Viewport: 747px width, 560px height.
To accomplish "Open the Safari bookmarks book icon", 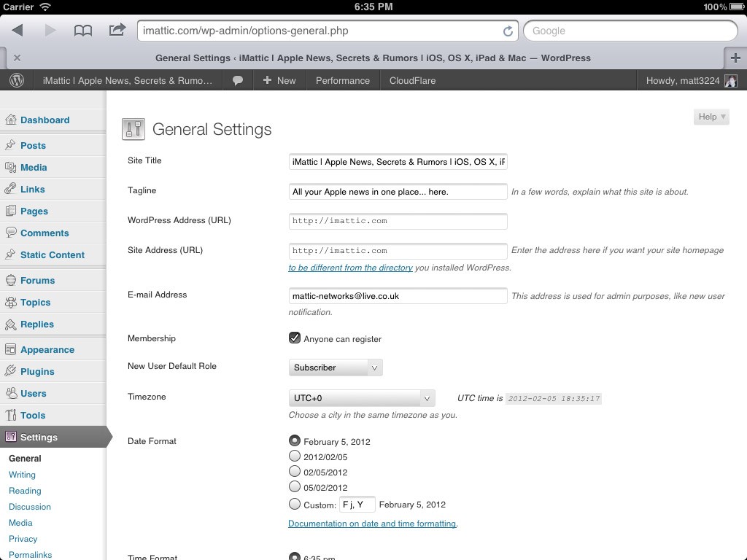I will coord(83,31).
